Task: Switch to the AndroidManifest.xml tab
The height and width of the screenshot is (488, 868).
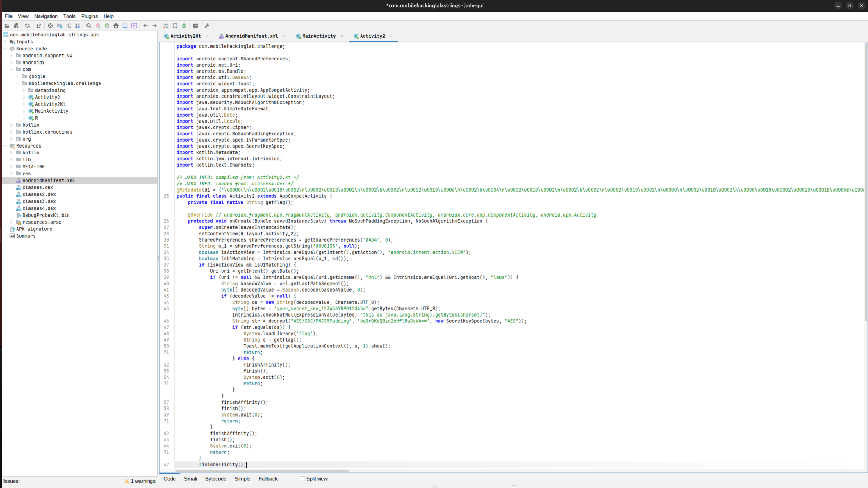Action: [x=251, y=36]
